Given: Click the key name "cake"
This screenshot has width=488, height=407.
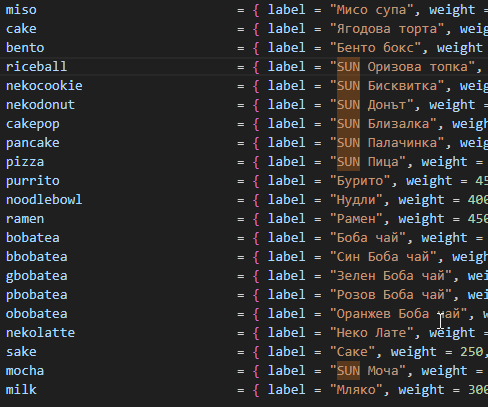Looking at the screenshot, I should pyautogui.click(x=21, y=29).
